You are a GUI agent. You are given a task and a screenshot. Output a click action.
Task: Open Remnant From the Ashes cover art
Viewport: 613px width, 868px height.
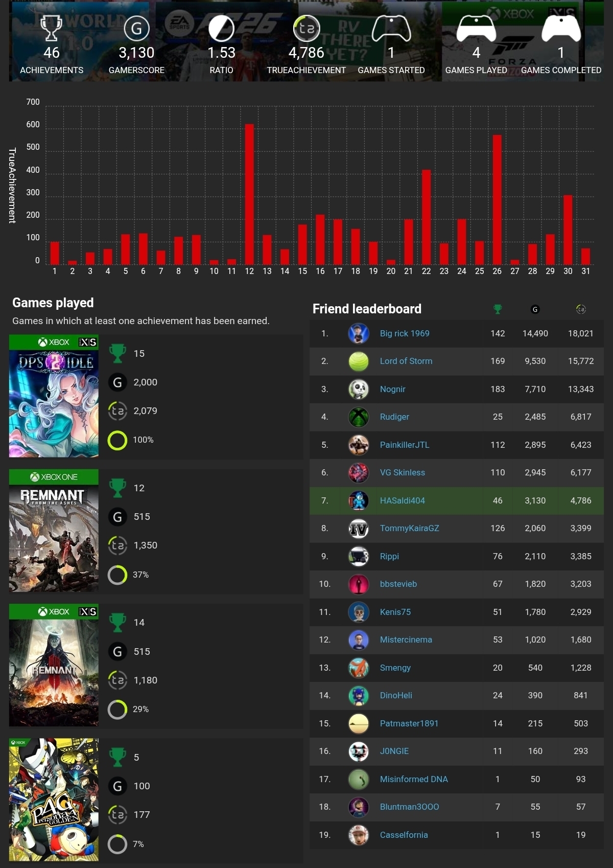pyautogui.click(x=54, y=531)
